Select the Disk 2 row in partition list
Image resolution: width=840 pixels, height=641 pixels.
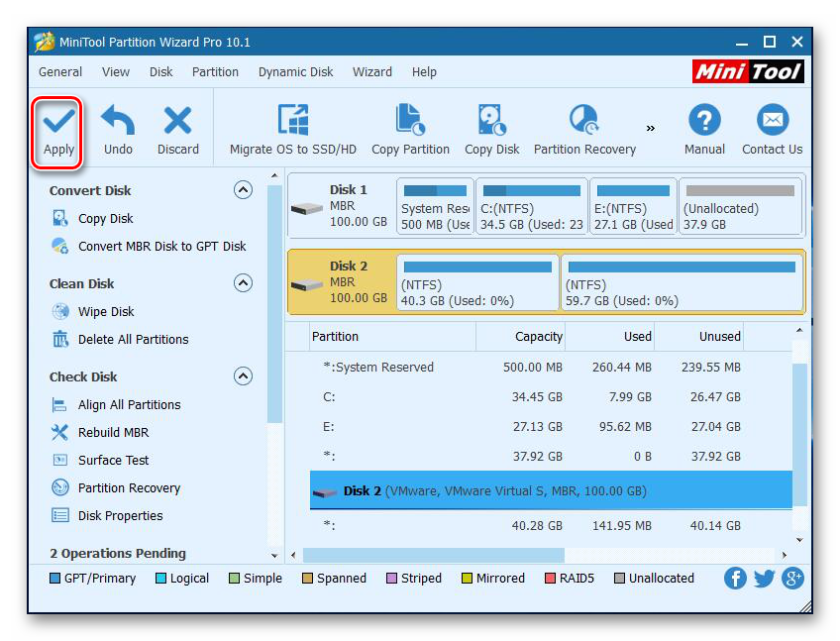click(x=550, y=490)
